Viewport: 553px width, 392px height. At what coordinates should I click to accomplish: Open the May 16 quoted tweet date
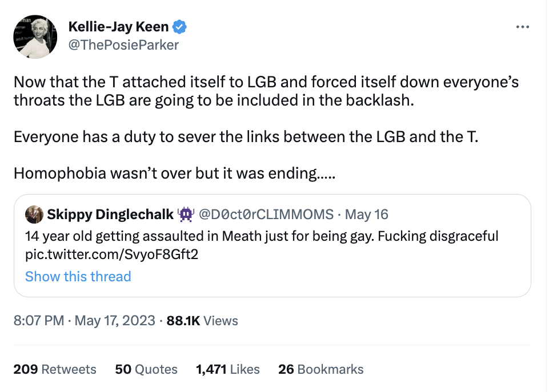[367, 215]
